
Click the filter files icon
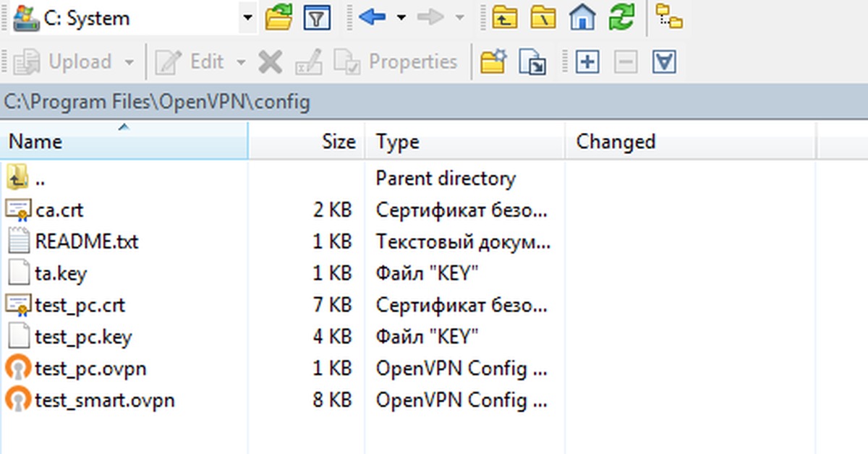click(315, 17)
